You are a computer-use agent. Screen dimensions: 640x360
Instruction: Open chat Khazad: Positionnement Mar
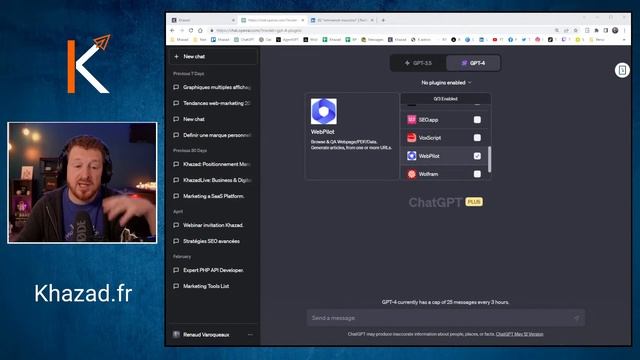pyautogui.click(x=213, y=164)
